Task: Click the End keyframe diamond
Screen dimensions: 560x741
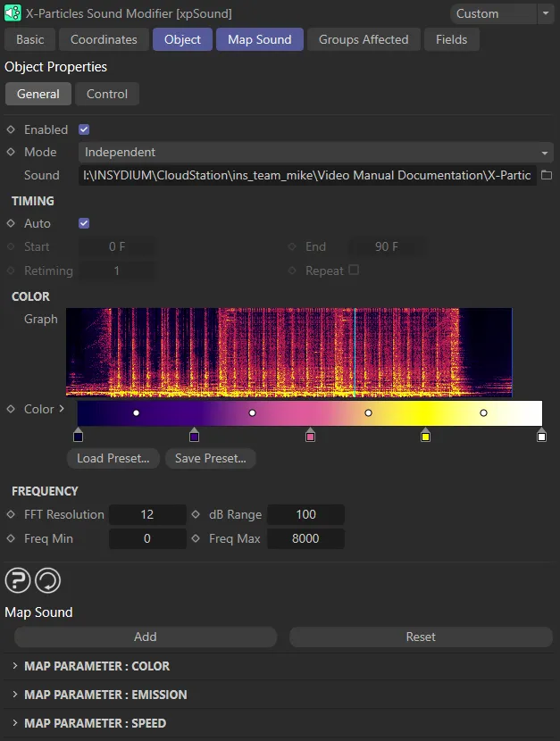Action: coord(292,246)
